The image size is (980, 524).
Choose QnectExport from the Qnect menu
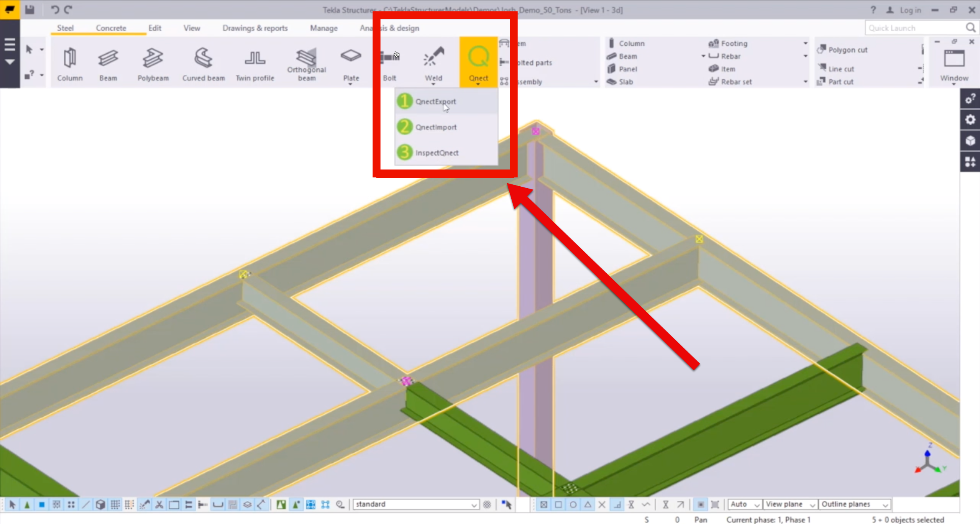tap(446, 102)
